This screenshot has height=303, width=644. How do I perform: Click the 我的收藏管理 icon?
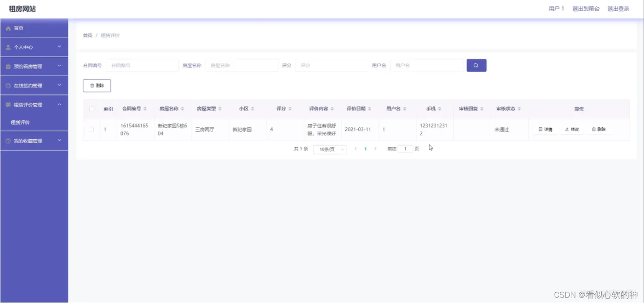8,141
